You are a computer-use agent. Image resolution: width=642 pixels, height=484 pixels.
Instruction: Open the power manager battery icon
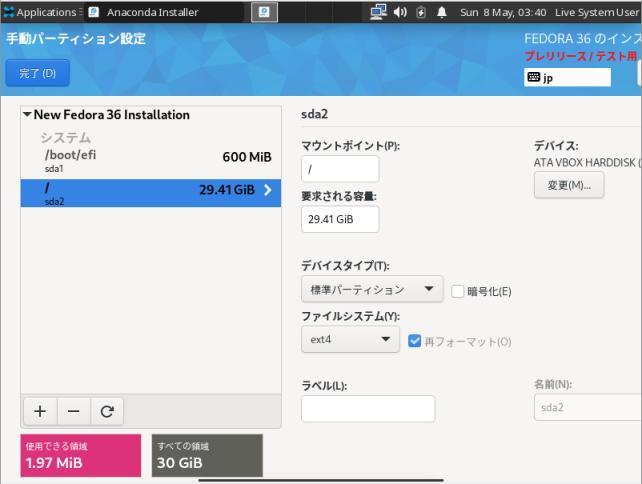pos(421,12)
